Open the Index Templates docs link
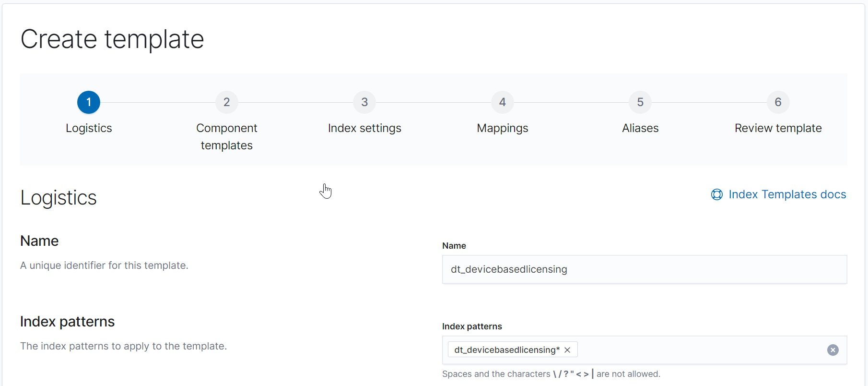 coord(787,194)
